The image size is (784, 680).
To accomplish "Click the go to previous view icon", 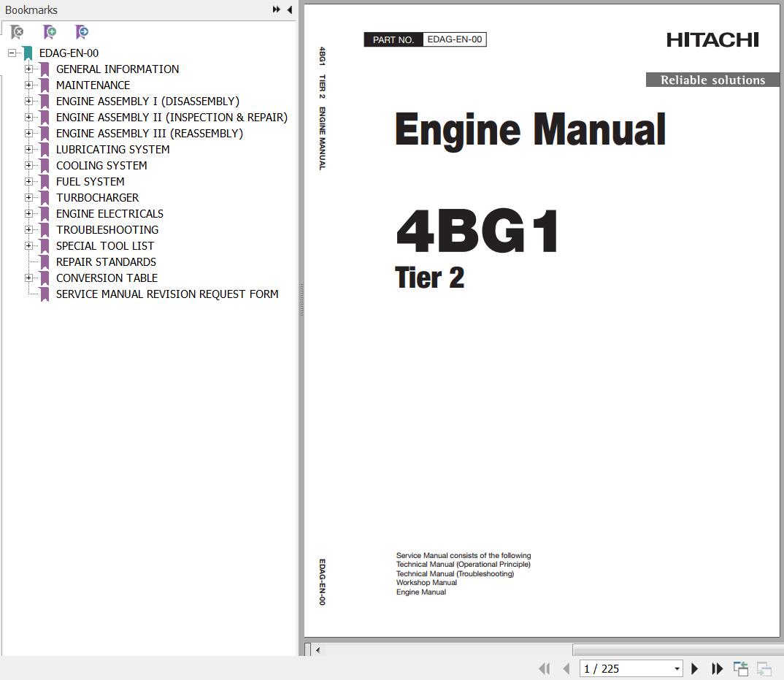I will pos(740,668).
